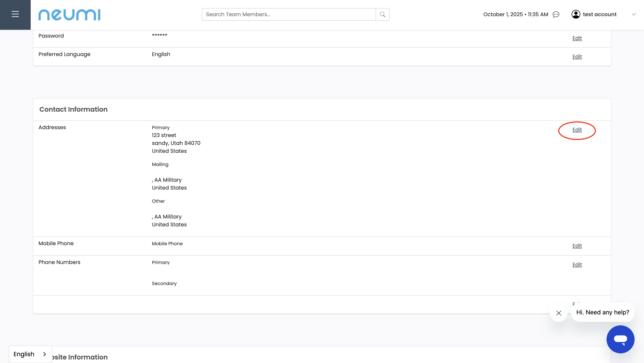The width and height of the screenshot is (644, 363).
Task: Edit the Password row
Action: (577, 38)
